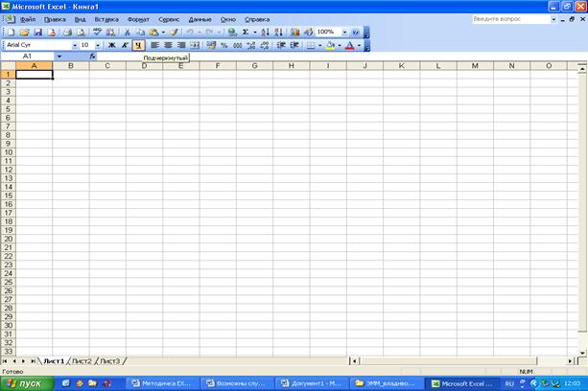Decrease indent icon on formatting toolbar

coord(281,45)
